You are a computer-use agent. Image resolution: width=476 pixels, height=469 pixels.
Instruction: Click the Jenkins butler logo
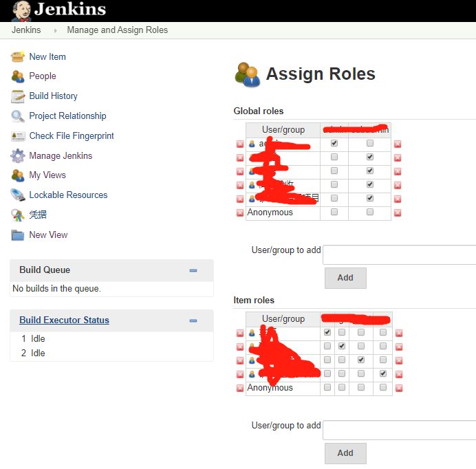21,11
